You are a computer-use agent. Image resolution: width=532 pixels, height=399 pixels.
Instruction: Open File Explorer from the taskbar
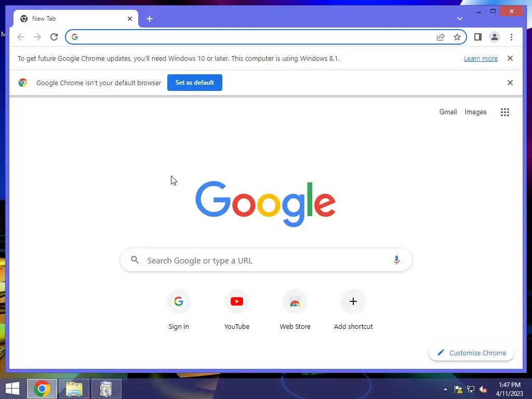pyautogui.click(x=74, y=389)
